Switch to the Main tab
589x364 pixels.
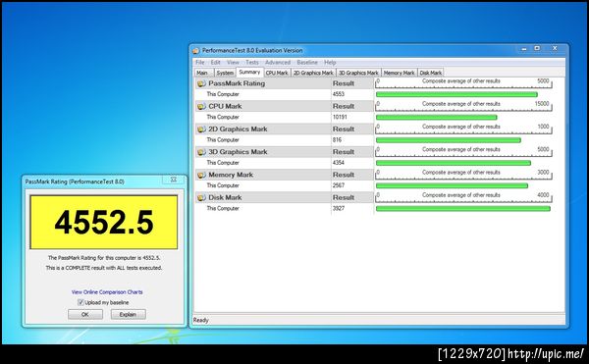click(202, 73)
